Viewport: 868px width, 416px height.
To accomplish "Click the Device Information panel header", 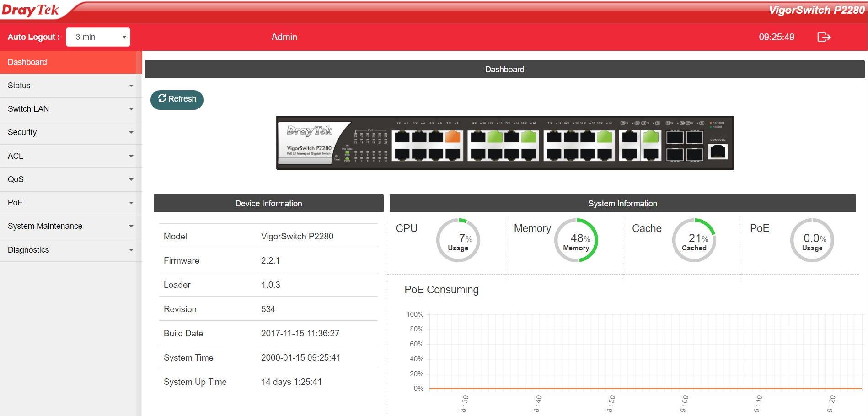I will coord(268,203).
